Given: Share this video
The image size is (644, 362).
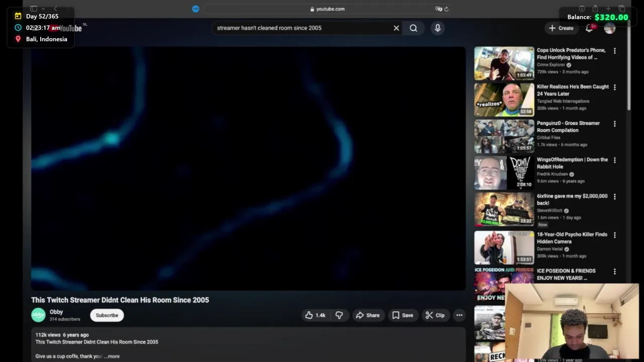Looking at the screenshot, I should [368, 315].
